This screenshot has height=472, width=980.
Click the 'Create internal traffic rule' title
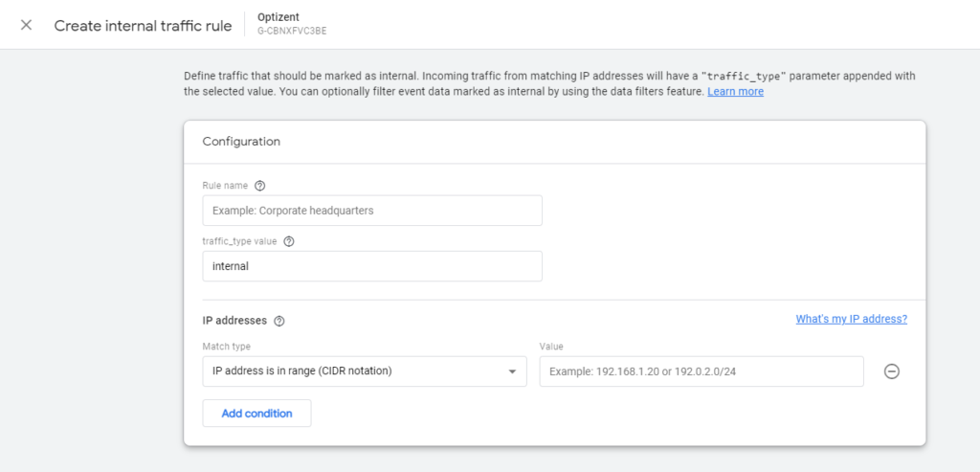pyautogui.click(x=143, y=26)
